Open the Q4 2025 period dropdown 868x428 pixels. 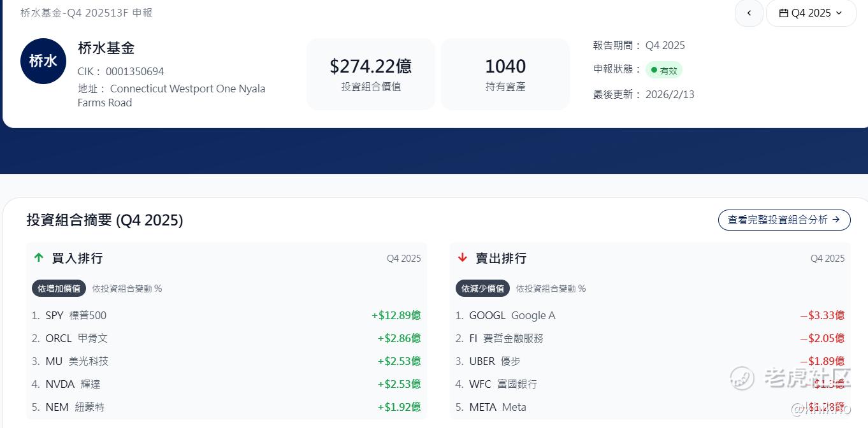tap(811, 13)
